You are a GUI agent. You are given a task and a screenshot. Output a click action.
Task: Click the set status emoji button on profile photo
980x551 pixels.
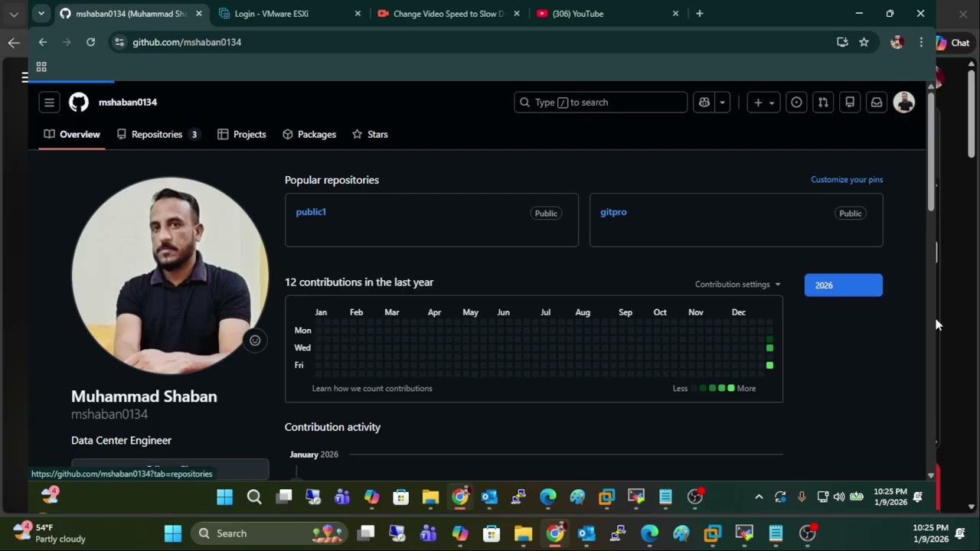click(x=255, y=341)
